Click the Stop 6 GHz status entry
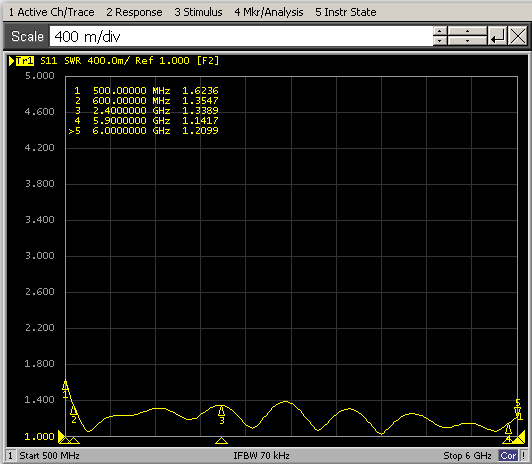This screenshot has height=464, width=532. click(467, 456)
